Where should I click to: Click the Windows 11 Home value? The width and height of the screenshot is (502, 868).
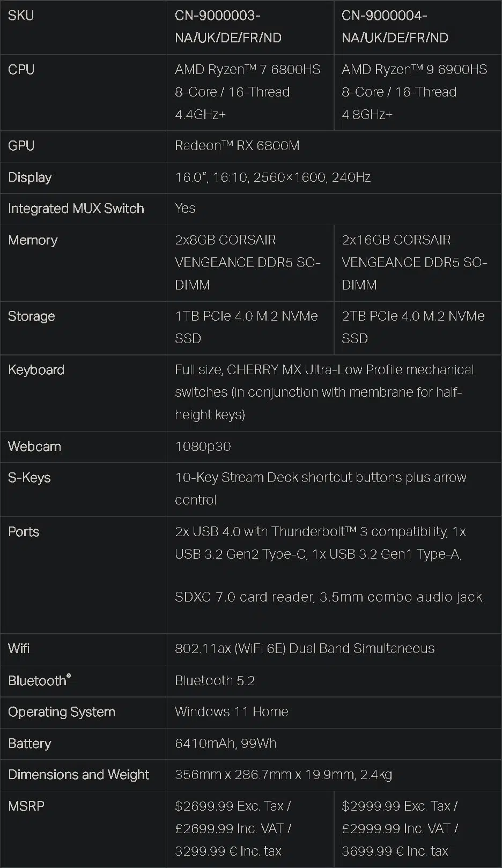tap(231, 712)
